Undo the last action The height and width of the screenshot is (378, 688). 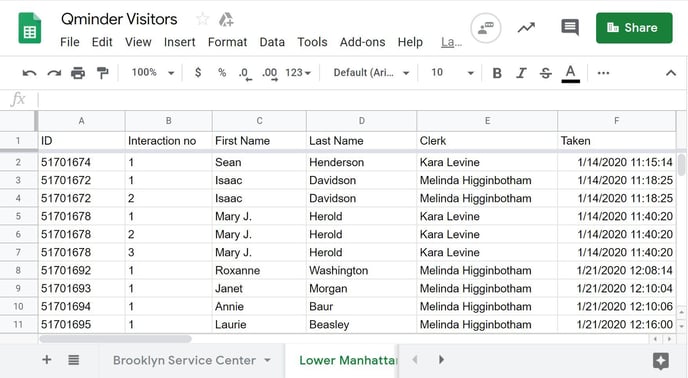point(29,73)
